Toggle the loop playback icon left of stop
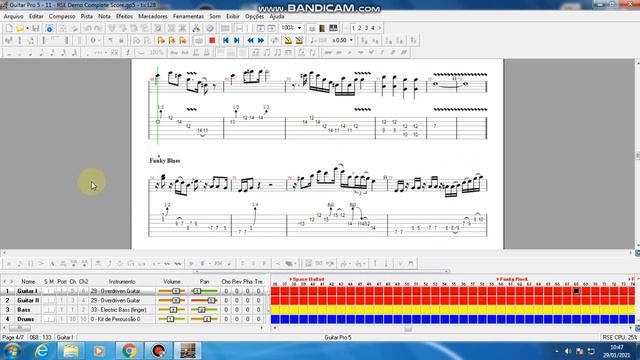 pyautogui.click(x=199, y=40)
